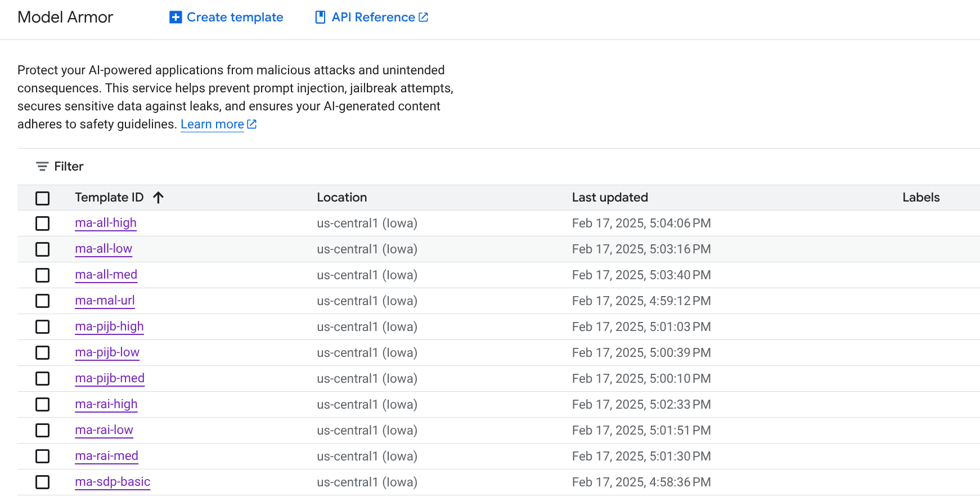Toggle the select-all checkbox in header
The width and height of the screenshot is (980, 501).
pos(42,198)
